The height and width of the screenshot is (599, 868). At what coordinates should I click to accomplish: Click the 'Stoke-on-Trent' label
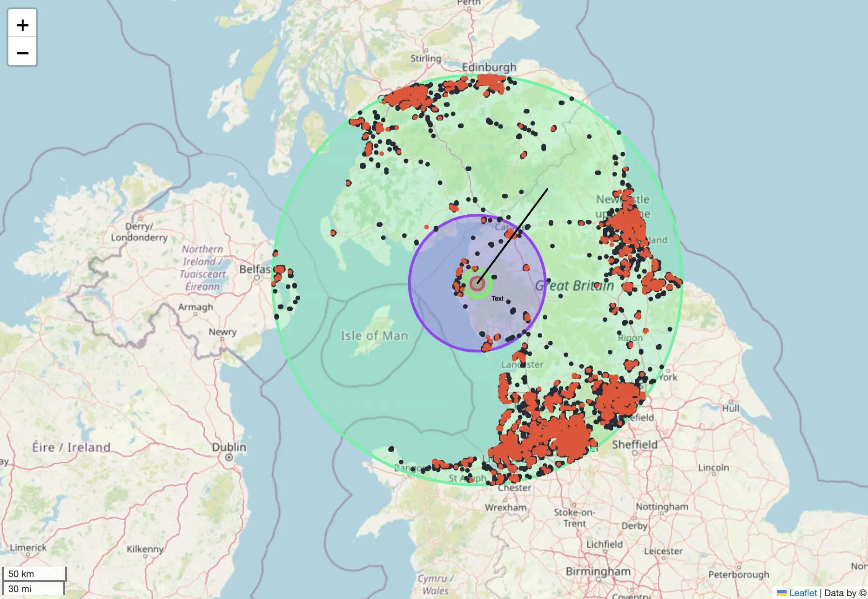point(574,517)
